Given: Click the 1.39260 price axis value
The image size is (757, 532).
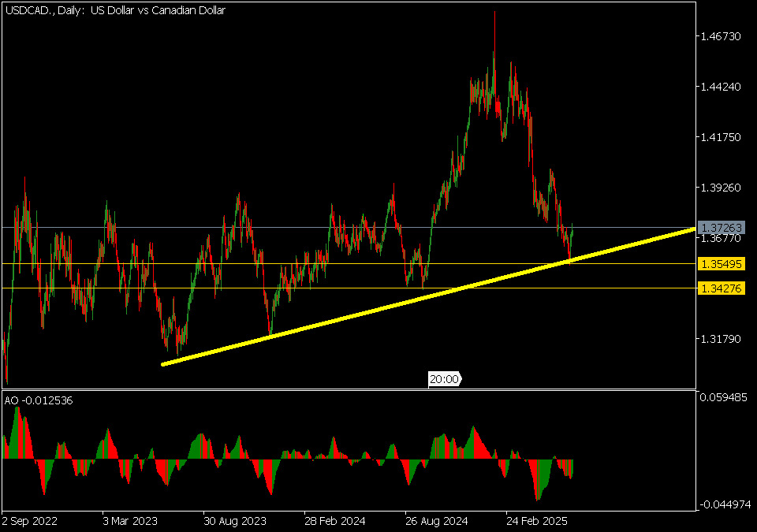Looking at the screenshot, I should tap(720, 188).
